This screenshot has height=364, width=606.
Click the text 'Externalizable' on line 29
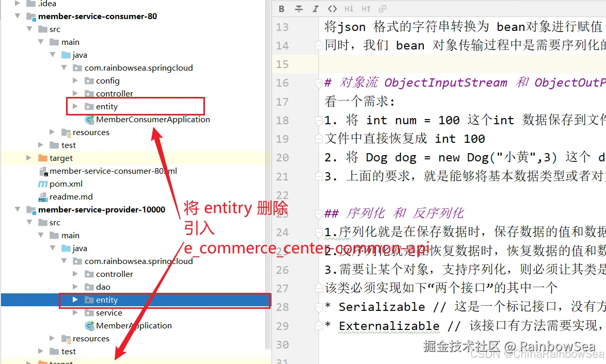click(x=389, y=326)
